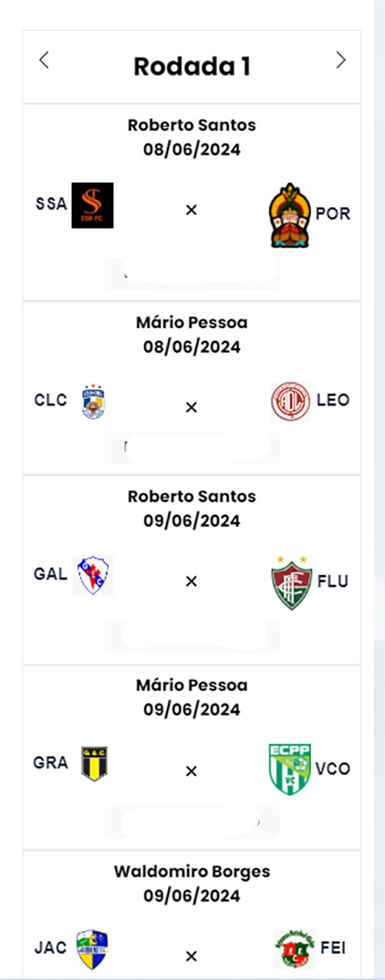Open the GAL team shield logo

point(93,576)
